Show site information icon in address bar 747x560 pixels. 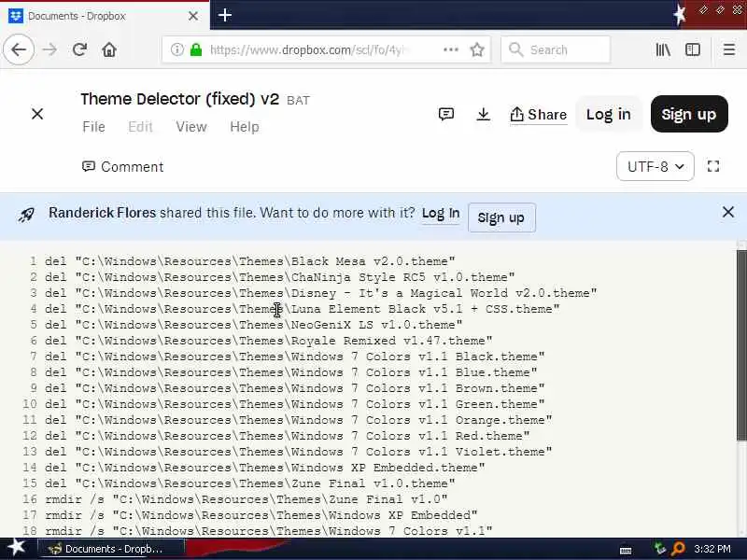[176, 49]
